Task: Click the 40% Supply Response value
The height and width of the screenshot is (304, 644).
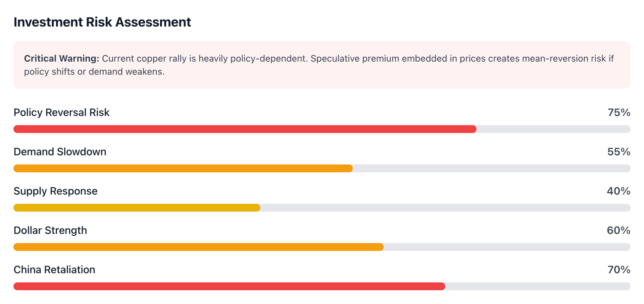Action: pyautogui.click(x=618, y=191)
